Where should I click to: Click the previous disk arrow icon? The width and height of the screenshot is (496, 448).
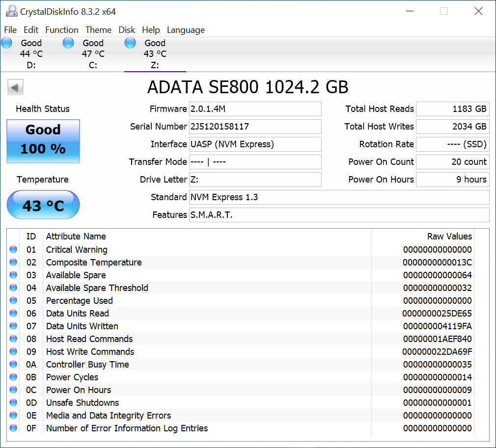click(x=15, y=88)
